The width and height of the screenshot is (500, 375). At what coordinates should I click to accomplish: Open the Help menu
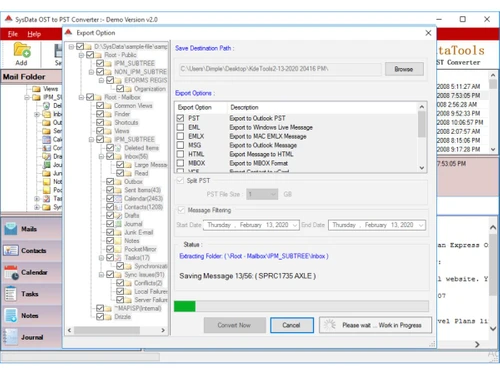[34, 34]
